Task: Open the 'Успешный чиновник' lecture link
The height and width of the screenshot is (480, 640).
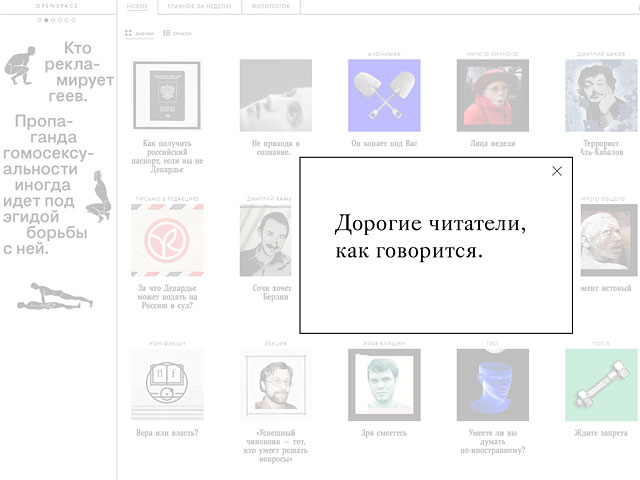Action: tap(275, 445)
